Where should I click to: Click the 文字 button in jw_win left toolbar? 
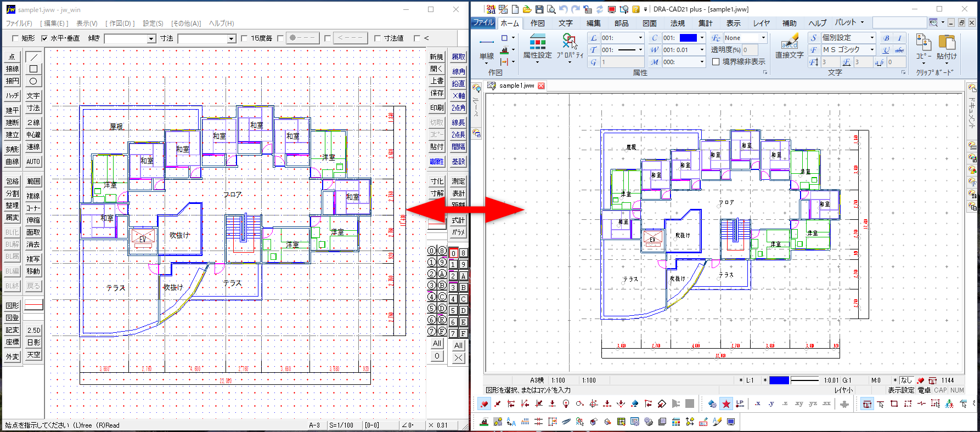coord(33,96)
